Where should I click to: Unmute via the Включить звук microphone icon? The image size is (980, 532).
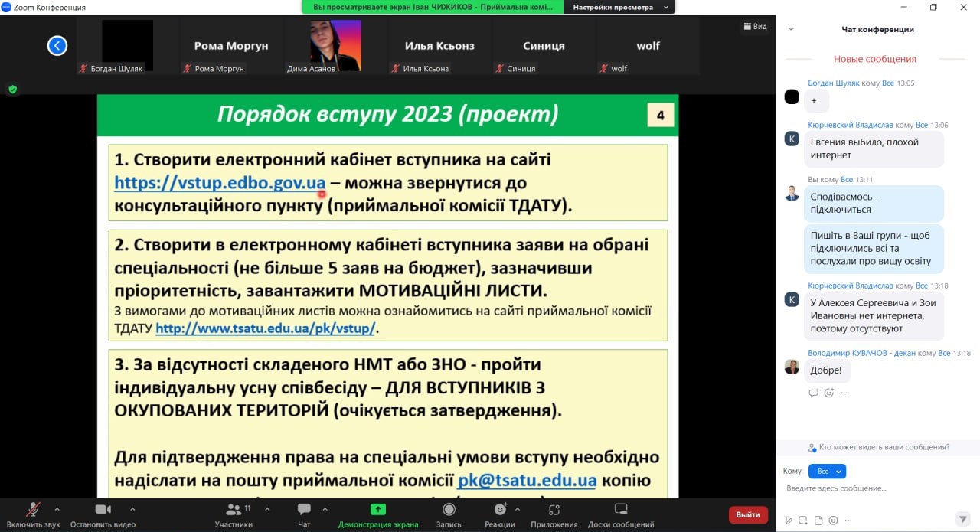tap(33, 510)
